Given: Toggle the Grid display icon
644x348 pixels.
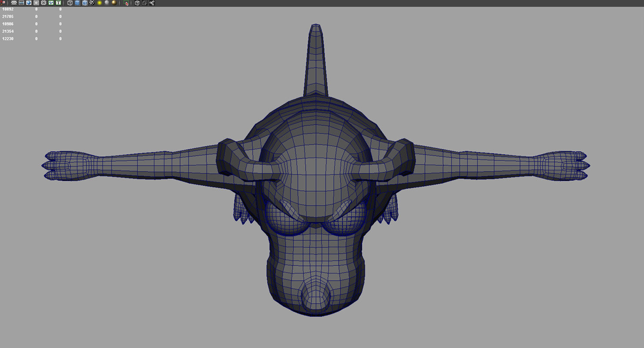Looking at the screenshot, I should [14, 3].
